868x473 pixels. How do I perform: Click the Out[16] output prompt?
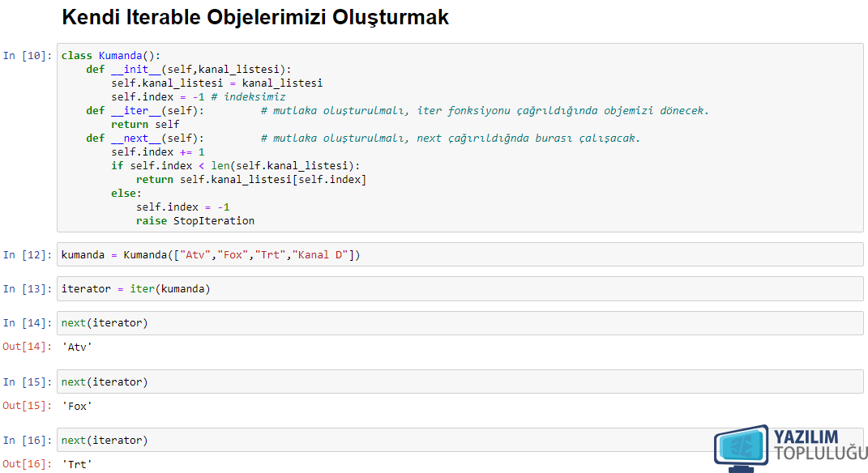(27, 464)
